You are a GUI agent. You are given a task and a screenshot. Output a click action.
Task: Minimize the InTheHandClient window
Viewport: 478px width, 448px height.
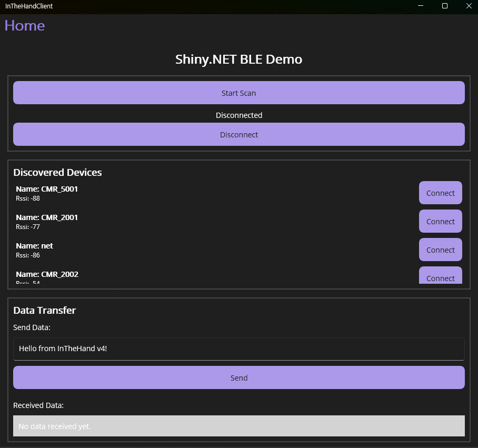[x=421, y=6]
